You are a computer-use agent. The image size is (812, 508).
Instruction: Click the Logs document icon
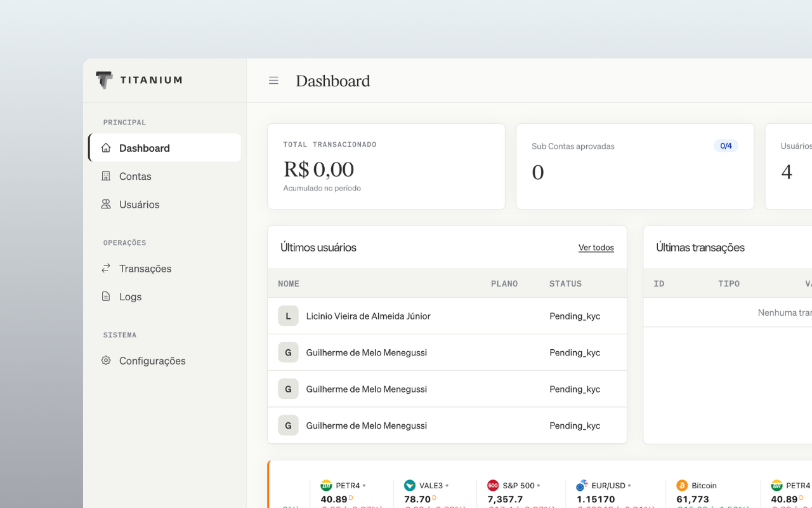click(106, 297)
